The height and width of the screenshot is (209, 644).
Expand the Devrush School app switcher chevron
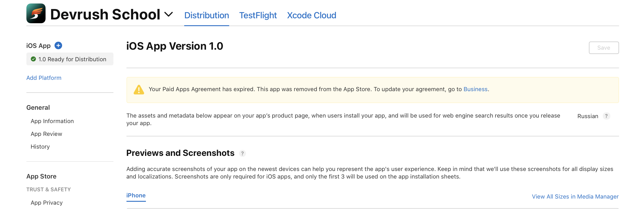click(169, 14)
